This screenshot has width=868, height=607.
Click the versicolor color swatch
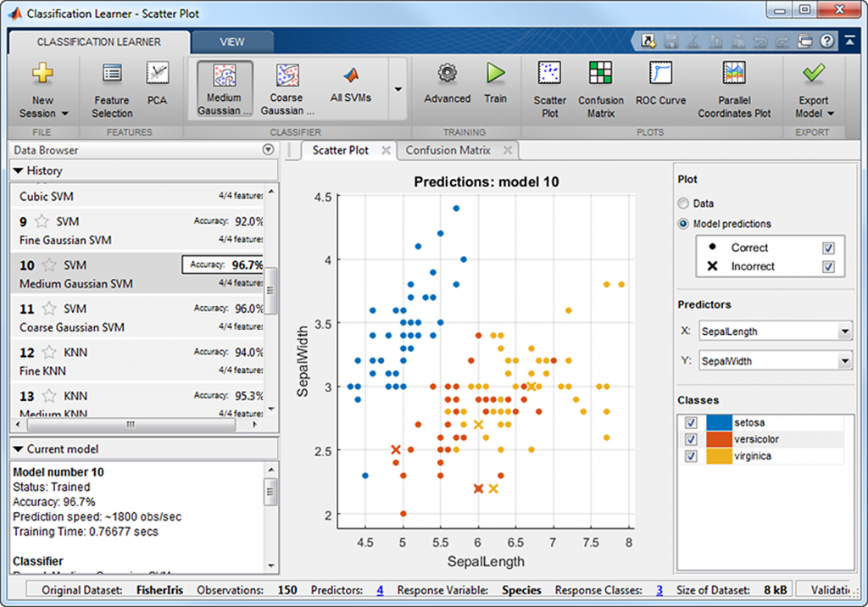[720, 439]
